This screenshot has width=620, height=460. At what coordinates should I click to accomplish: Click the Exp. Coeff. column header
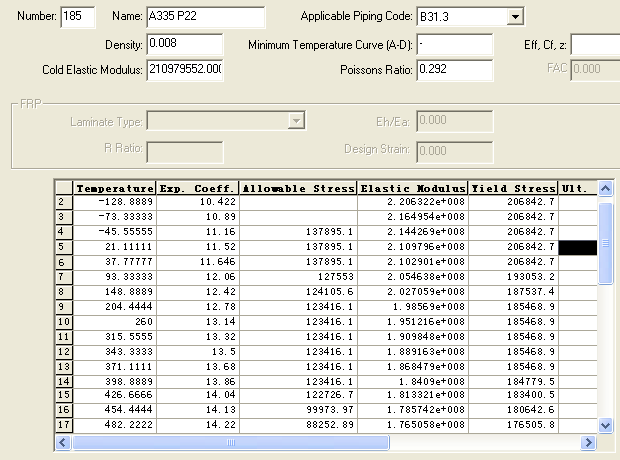point(197,188)
